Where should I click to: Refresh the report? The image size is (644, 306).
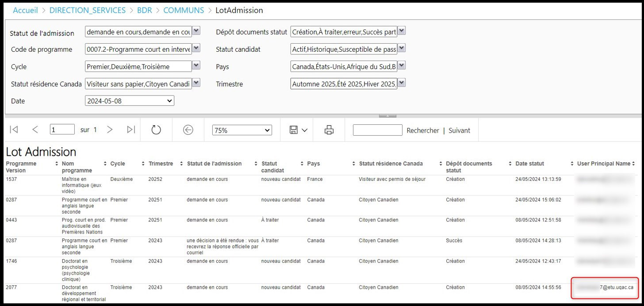pyautogui.click(x=156, y=130)
